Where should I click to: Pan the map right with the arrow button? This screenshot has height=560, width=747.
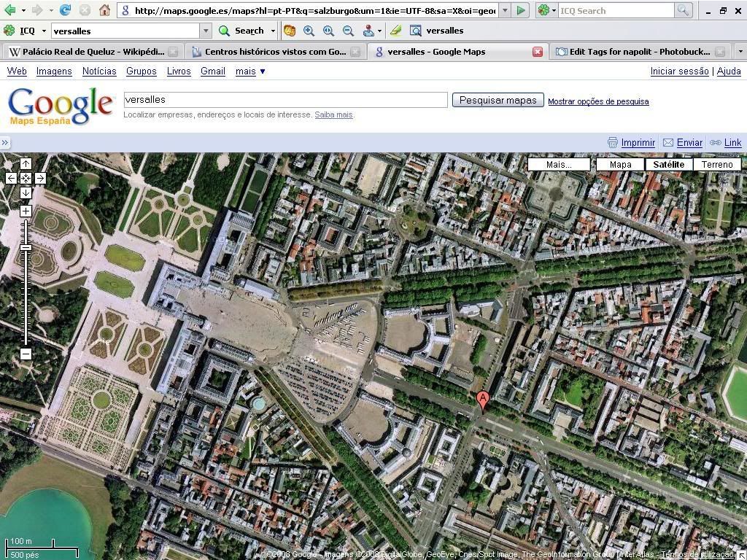coord(40,178)
